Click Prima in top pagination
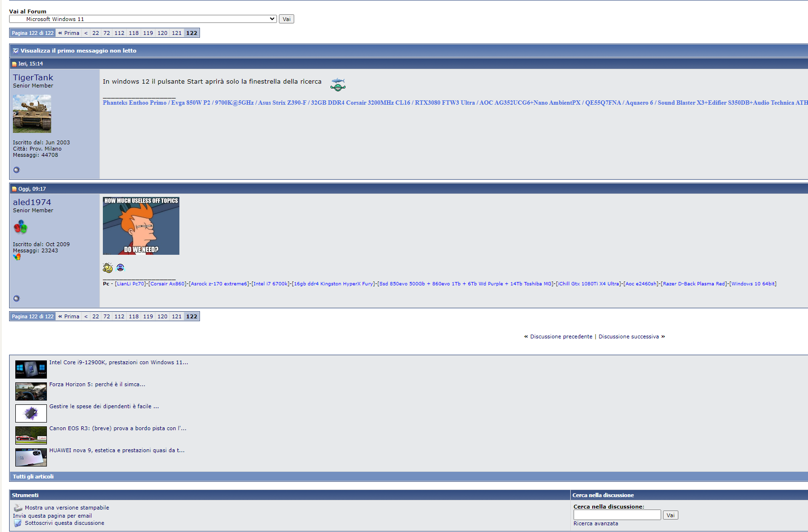This screenshot has width=808, height=532. [x=69, y=33]
